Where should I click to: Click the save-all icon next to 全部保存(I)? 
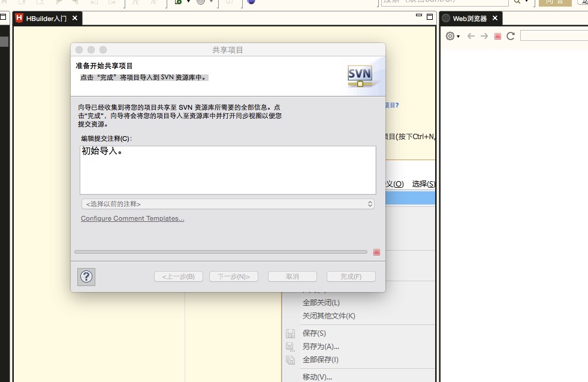291,360
